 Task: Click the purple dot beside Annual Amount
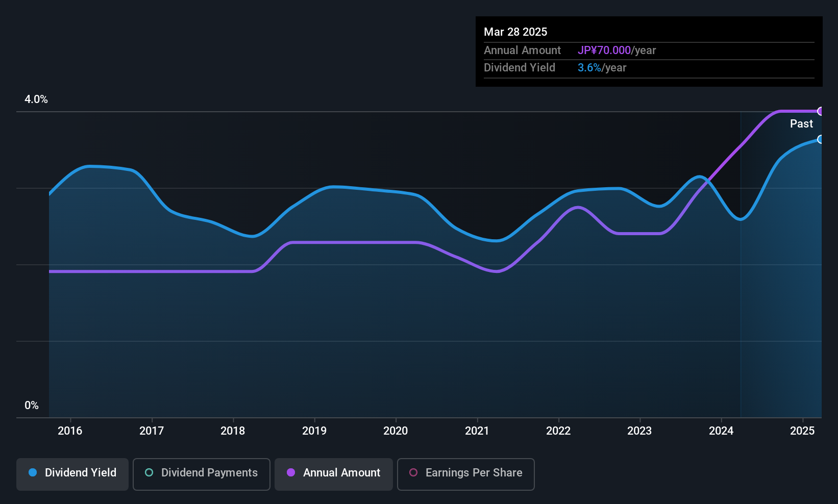(x=291, y=473)
